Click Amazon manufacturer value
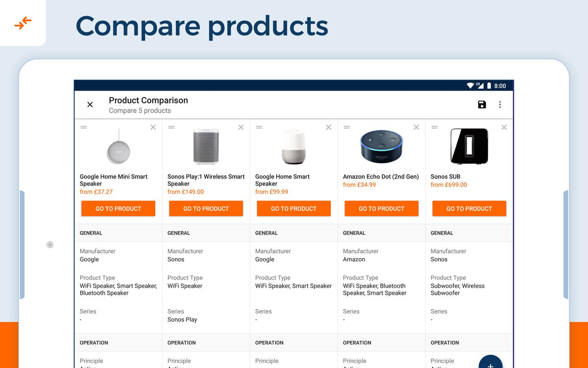 point(354,259)
